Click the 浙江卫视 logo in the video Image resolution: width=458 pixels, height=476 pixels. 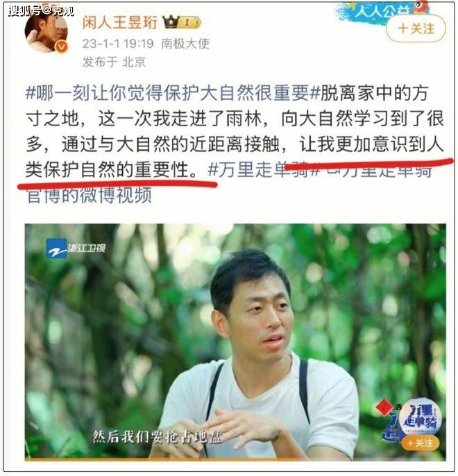pyautogui.click(x=76, y=248)
